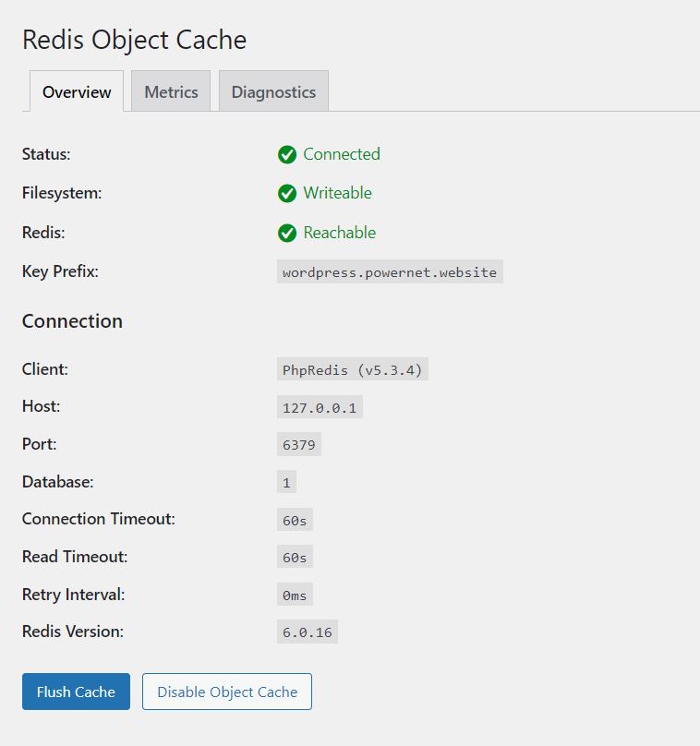
Task: Click Disable Object Cache button
Action: (227, 692)
